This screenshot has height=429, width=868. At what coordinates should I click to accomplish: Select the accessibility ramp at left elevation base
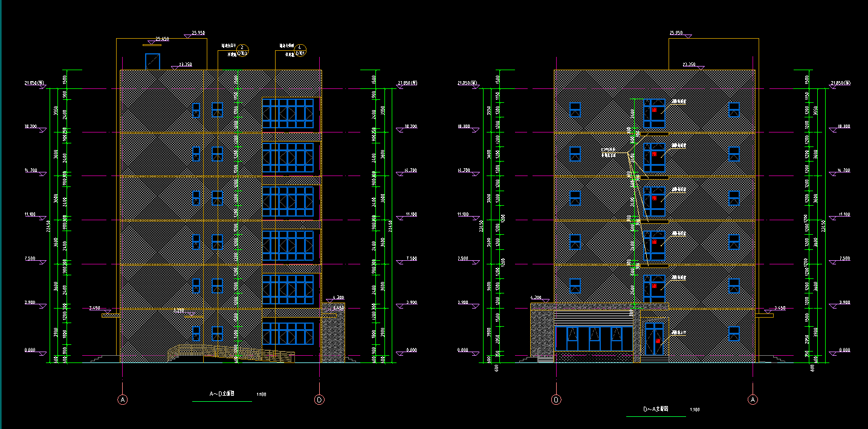point(230,354)
